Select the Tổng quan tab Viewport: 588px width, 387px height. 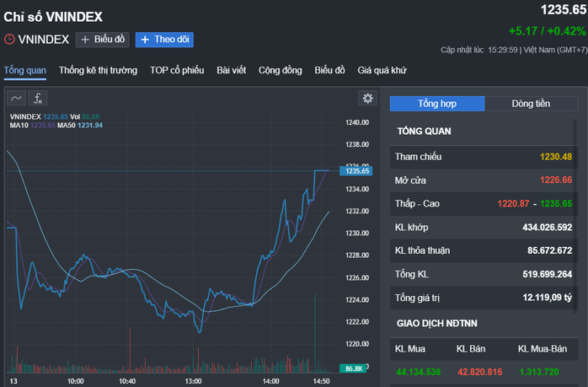25,70
